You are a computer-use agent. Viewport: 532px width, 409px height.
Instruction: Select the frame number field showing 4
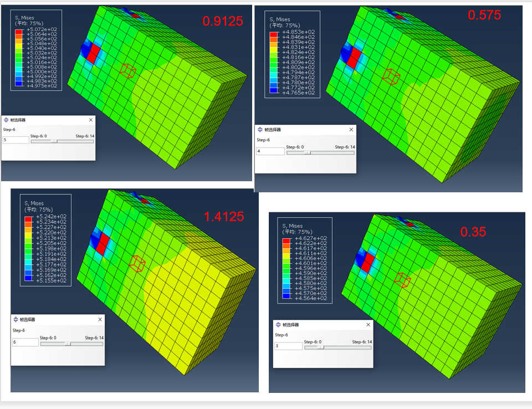click(270, 150)
